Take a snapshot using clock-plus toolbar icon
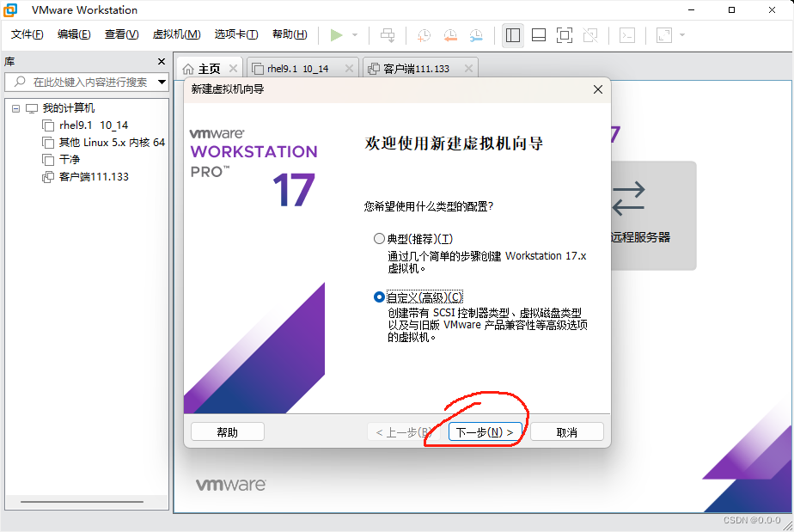 [x=424, y=35]
